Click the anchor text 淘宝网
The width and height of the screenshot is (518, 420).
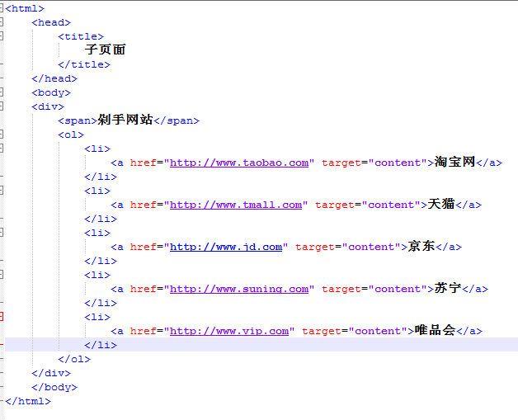[454, 162]
